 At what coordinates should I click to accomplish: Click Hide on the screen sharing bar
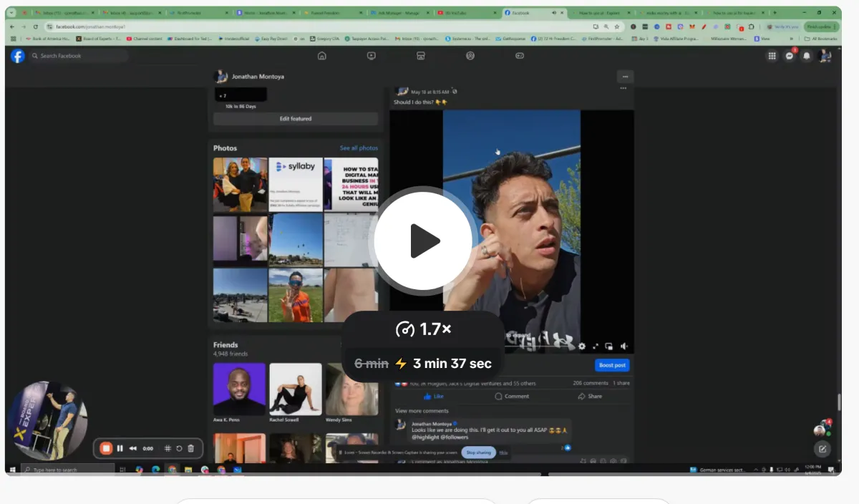(503, 452)
